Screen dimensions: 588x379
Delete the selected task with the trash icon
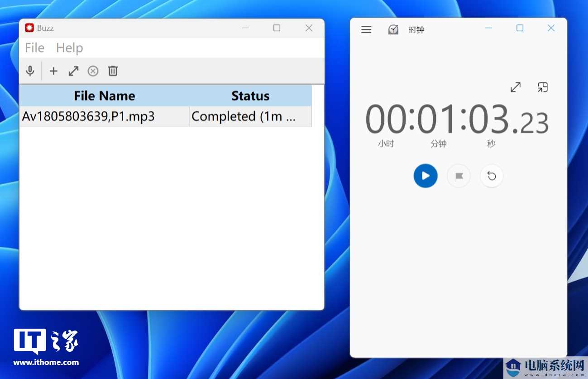pyautogui.click(x=113, y=71)
